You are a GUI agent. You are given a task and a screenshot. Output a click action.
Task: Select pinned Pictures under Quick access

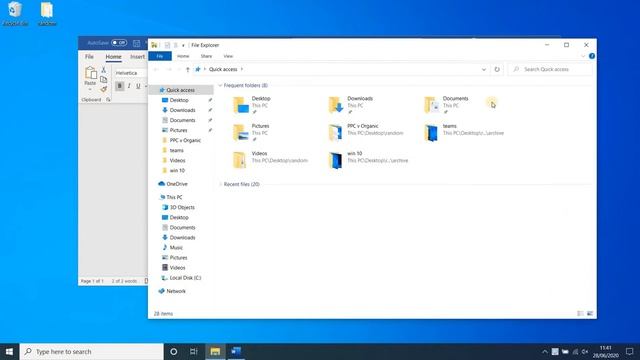pyautogui.click(x=178, y=130)
